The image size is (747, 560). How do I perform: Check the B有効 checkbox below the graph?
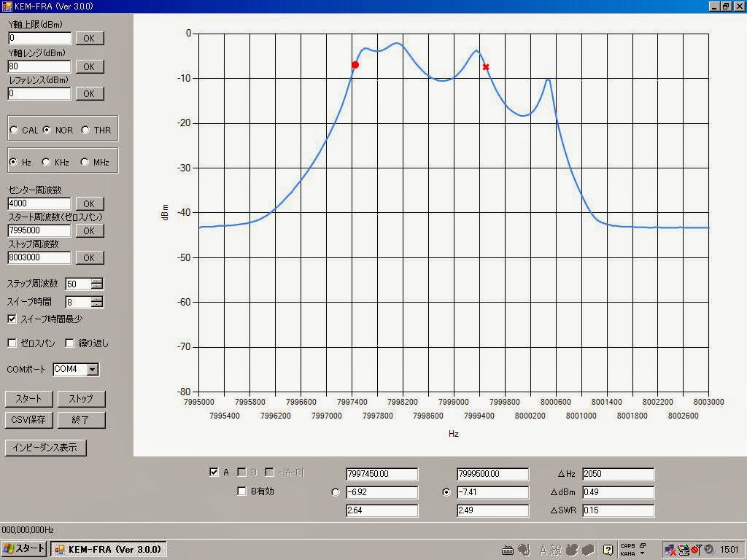tap(241, 491)
